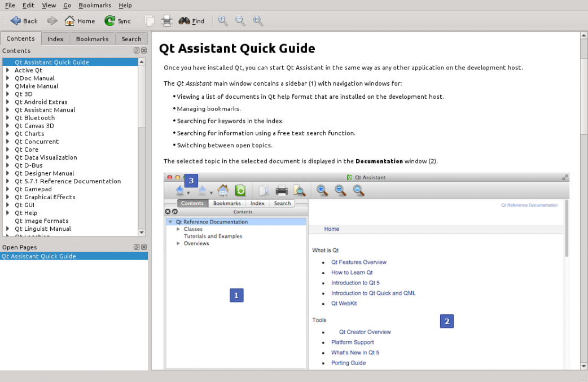Zoom in with the plus magnifier icon
Viewport: 588px width, 382px height.
click(223, 21)
